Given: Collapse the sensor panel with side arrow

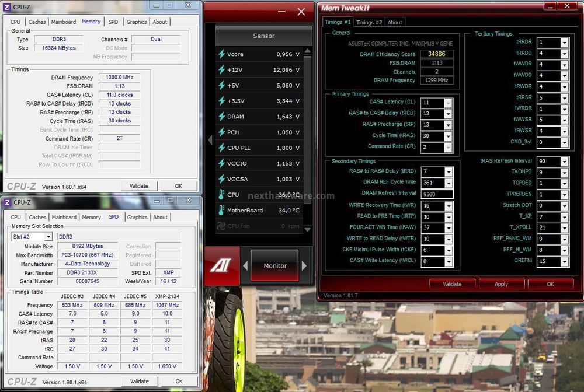Looking at the screenshot, I should 210,140.
